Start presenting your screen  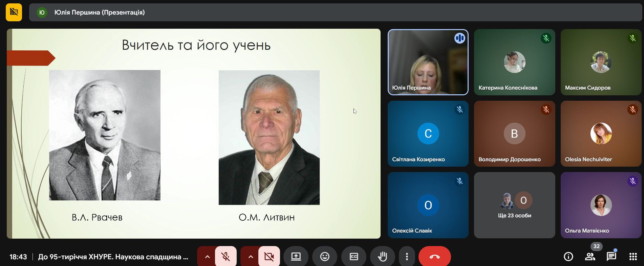[x=296, y=257]
